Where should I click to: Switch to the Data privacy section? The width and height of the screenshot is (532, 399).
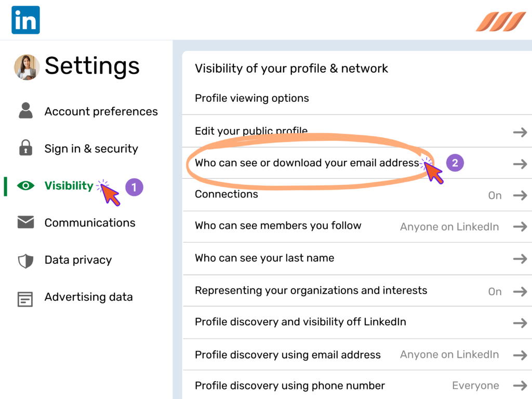78,260
